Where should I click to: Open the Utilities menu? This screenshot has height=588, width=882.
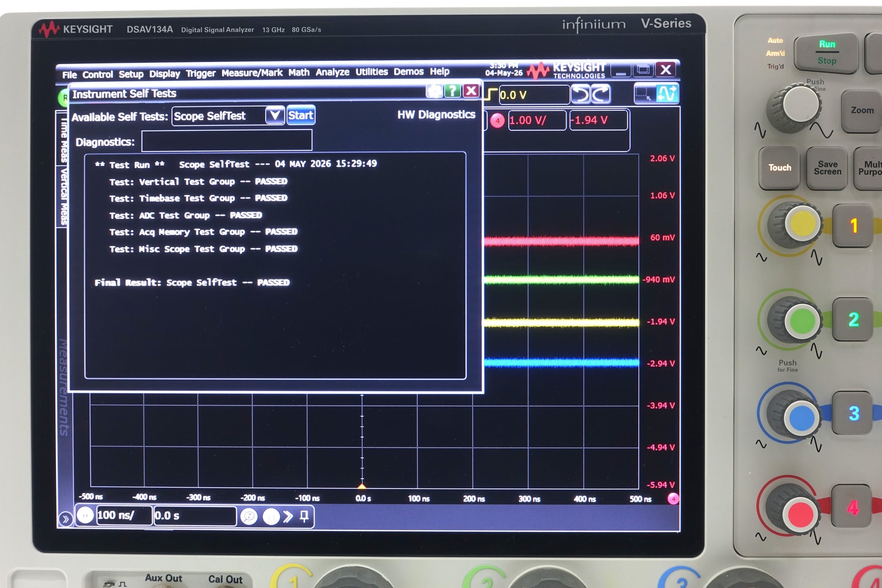371,72
